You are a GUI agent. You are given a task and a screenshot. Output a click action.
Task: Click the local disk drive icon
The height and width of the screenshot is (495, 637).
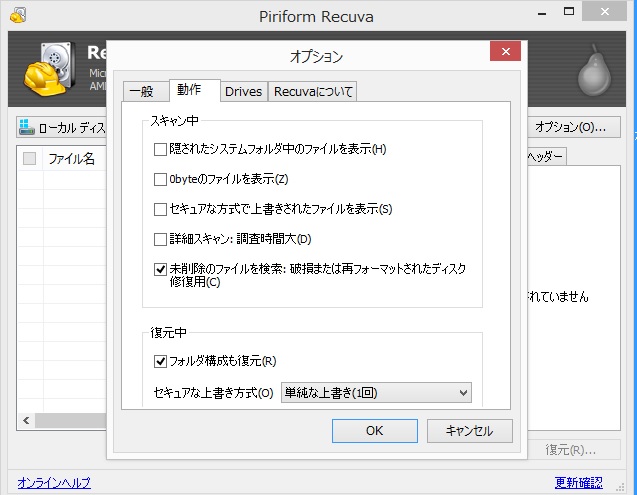point(26,127)
